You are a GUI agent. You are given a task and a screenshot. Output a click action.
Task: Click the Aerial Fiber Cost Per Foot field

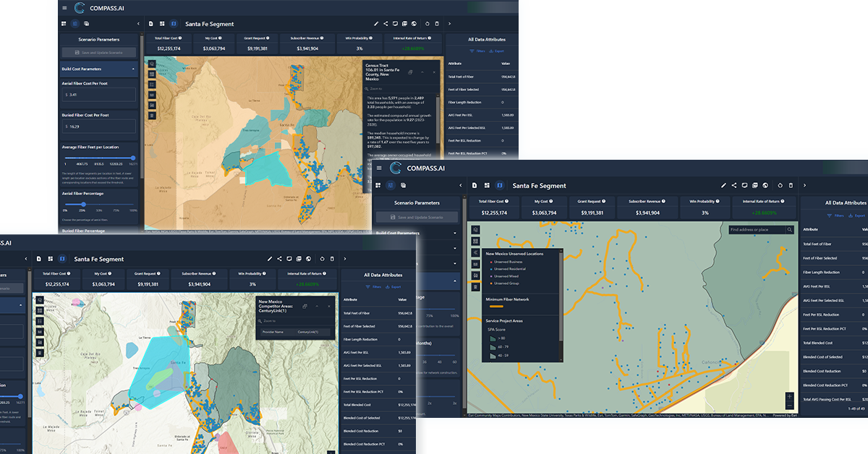point(98,95)
